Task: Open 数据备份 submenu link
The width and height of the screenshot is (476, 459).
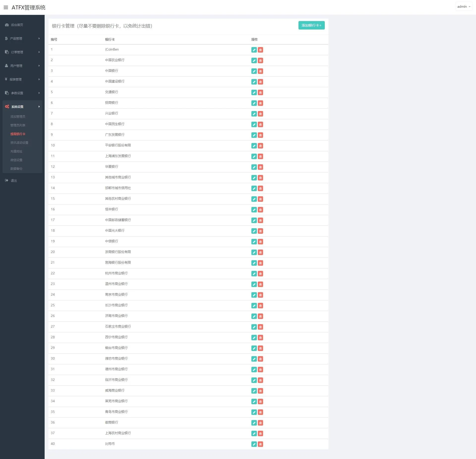Action: click(x=16, y=169)
